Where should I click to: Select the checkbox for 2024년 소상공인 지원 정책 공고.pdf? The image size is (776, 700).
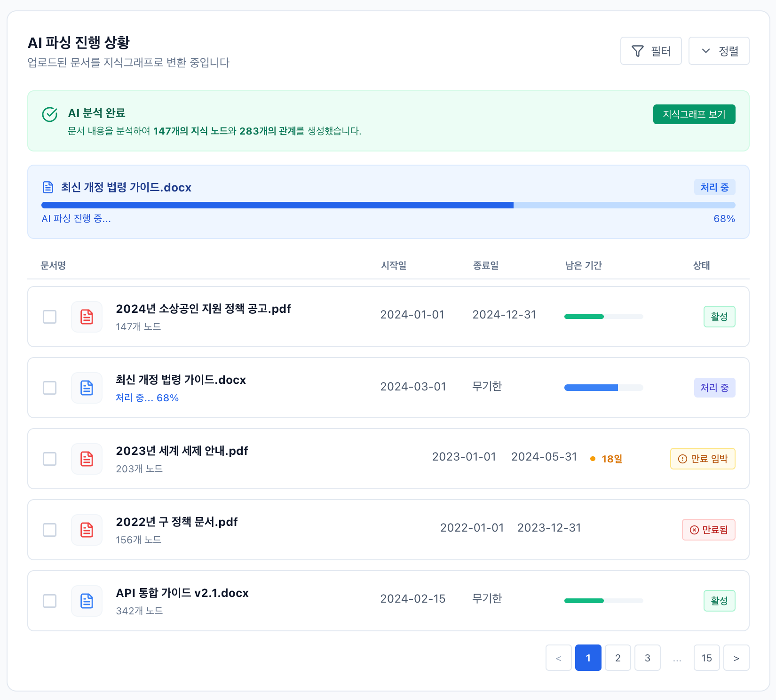point(50,317)
